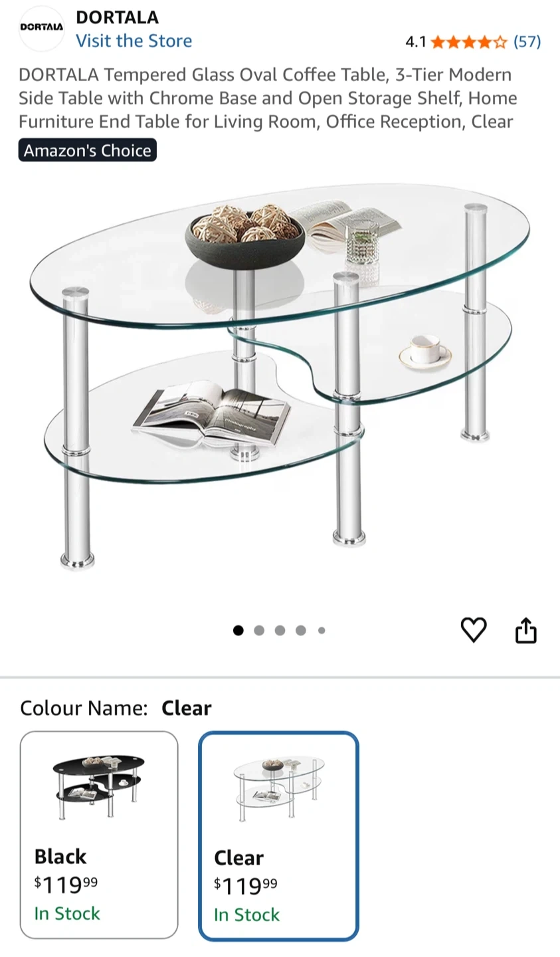This screenshot has width=560, height=957.
Task: Select the first filled carousel dot
Action: pyautogui.click(x=238, y=630)
